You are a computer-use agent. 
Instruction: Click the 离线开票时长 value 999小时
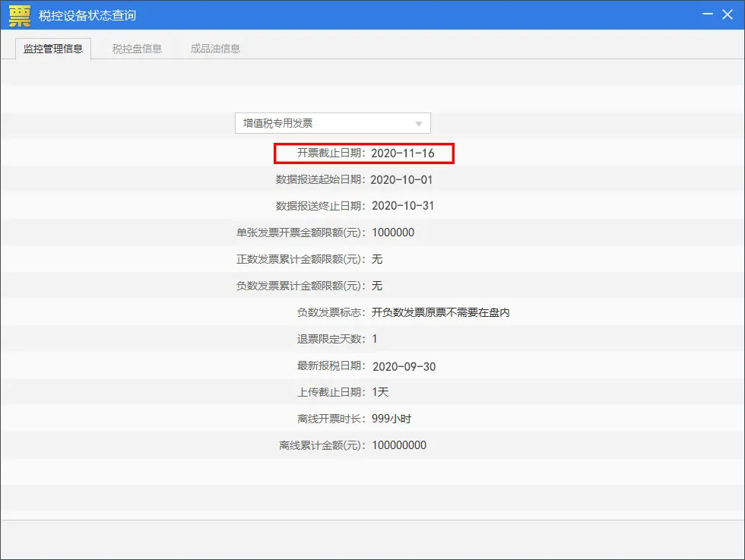click(391, 419)
